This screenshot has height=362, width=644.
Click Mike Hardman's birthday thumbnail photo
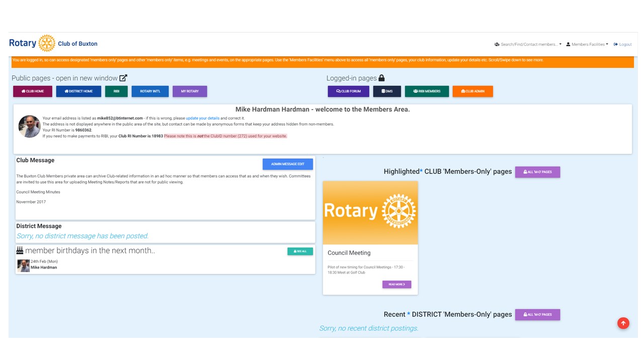(23, 265)
